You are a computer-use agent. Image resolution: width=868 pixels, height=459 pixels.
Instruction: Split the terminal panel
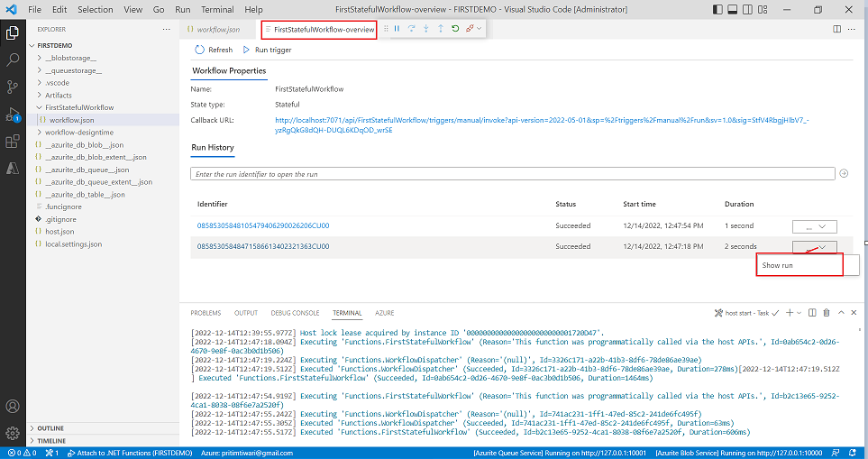point(812,313)
